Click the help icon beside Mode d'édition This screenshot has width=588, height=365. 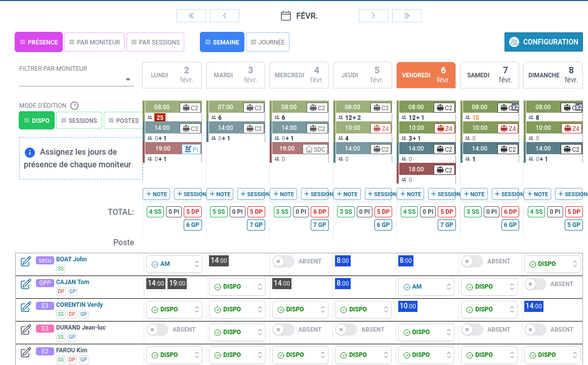click(x=74, y=106)
